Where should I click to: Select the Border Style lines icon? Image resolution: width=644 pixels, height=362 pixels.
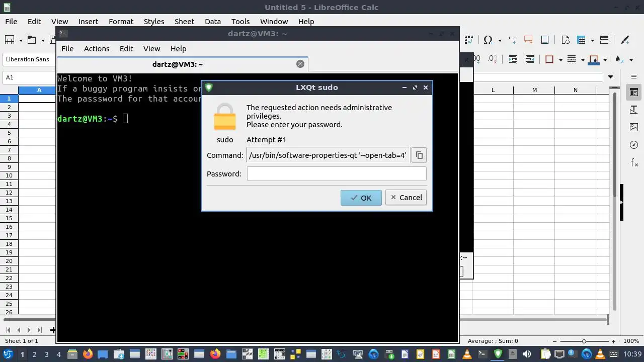pos(572,59)
